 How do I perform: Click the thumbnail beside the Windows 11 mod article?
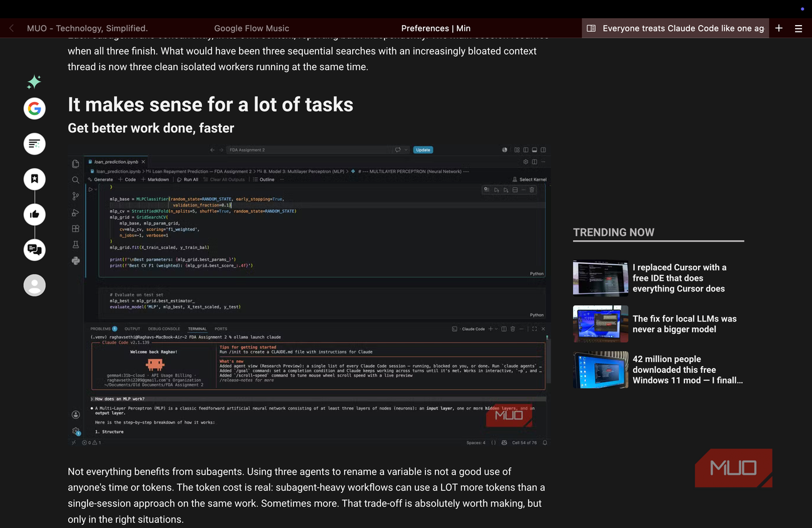coord(601,370)
